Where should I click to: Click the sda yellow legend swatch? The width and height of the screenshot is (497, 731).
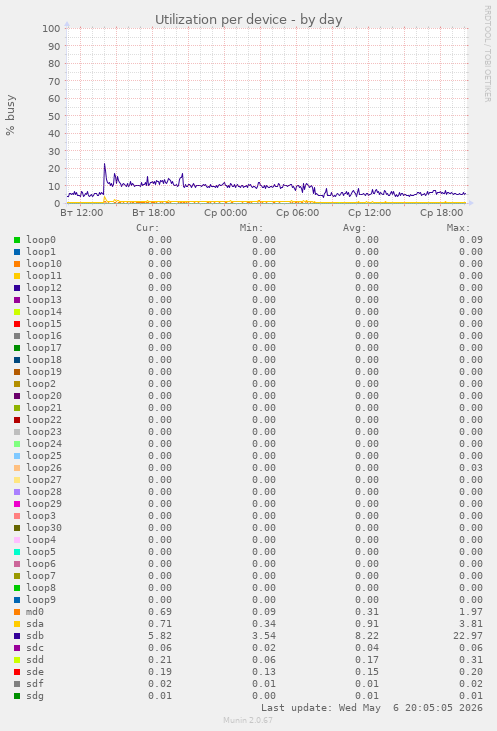click(17, 624)
